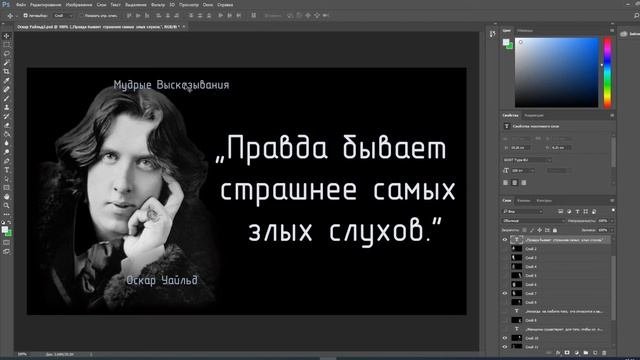This screenshot has height=360, width=640.
Task: Show layer Слой 2 via visibility box
Action: [x=505, y=249]
